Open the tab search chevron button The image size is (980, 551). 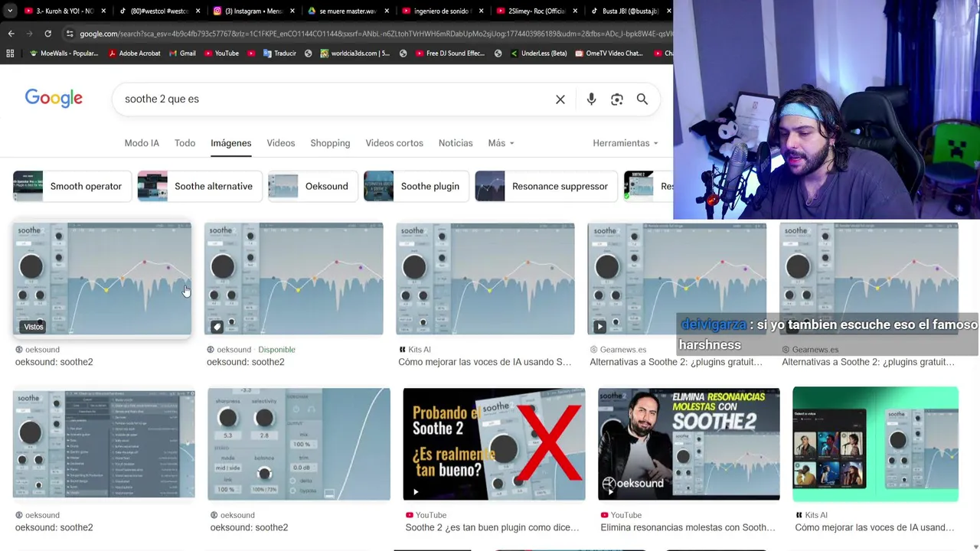pos(9,11)
